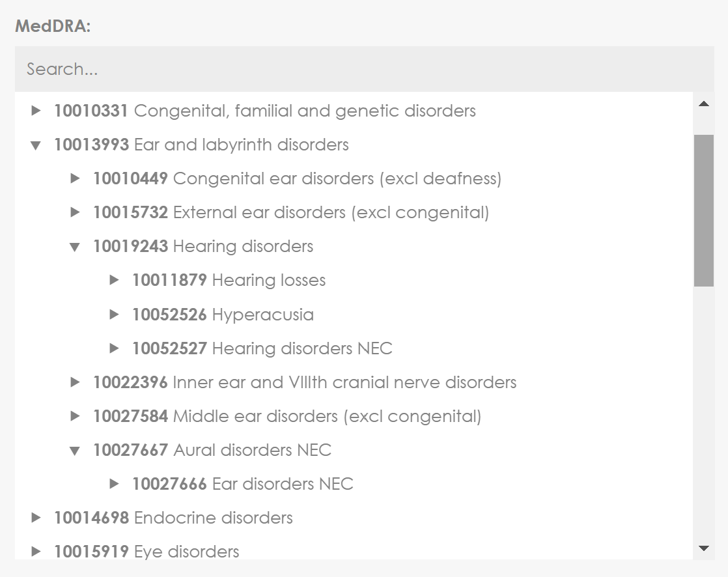The image size is (728, 577).
Task: Click the scrollbar up arrow
Action: 704,104
